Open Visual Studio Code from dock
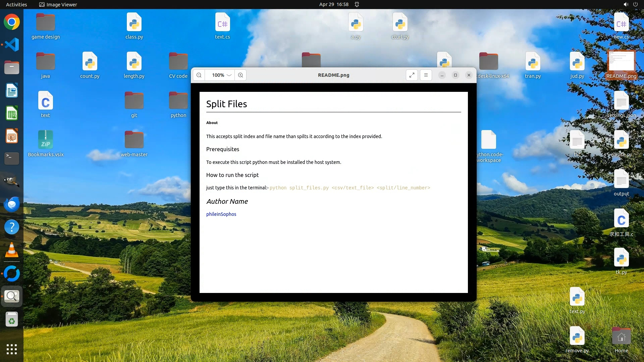 tap(12, 45)
